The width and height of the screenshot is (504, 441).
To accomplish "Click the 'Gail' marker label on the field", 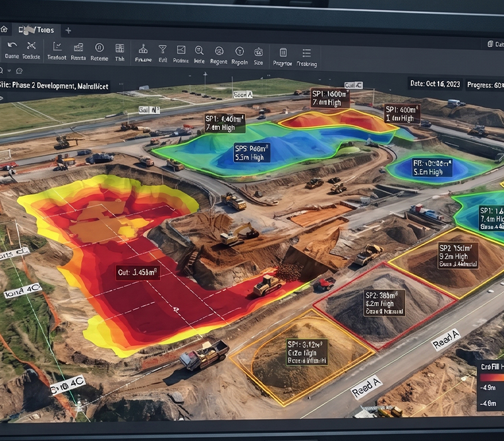I will pos(149,110).
